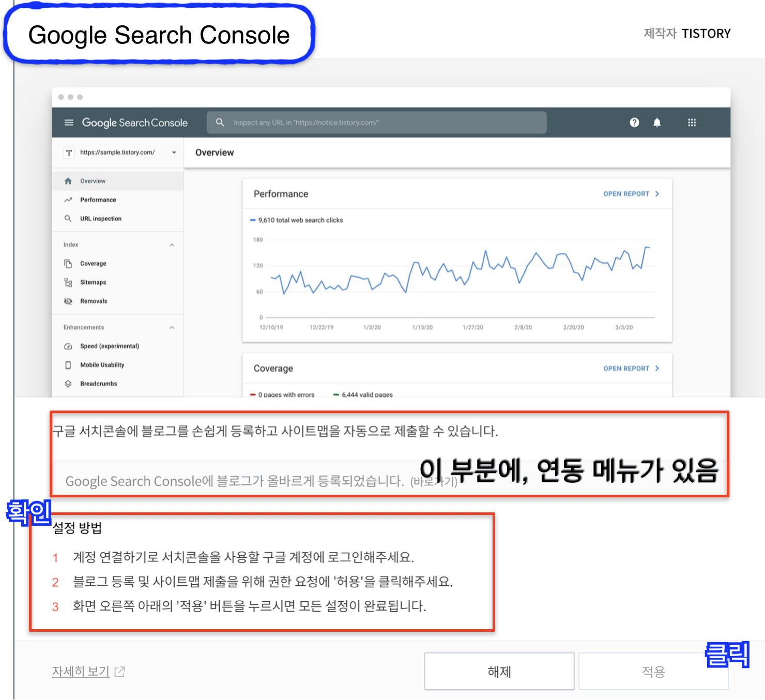Click the Performance trend icon

tap(68, 200)
